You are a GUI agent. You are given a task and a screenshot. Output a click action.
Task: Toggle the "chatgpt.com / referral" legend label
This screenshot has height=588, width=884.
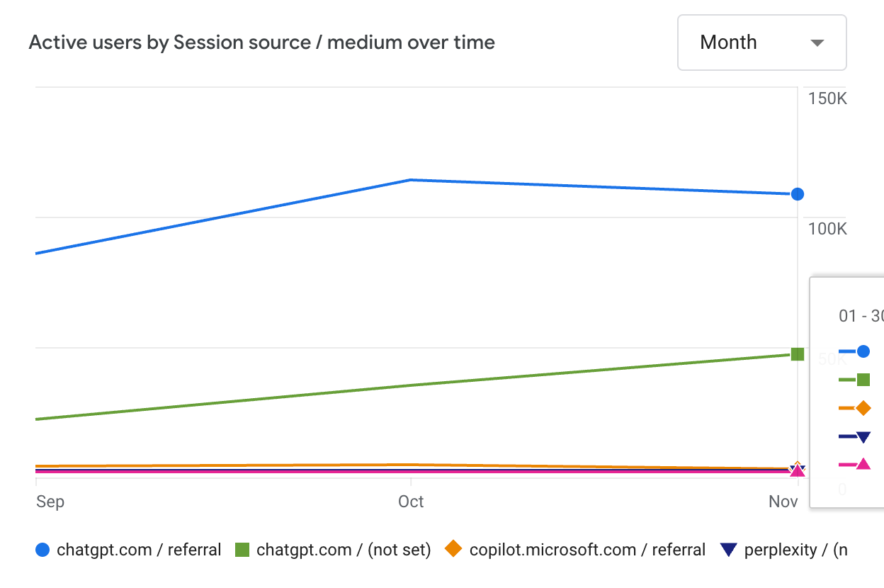tap(139, 550)
